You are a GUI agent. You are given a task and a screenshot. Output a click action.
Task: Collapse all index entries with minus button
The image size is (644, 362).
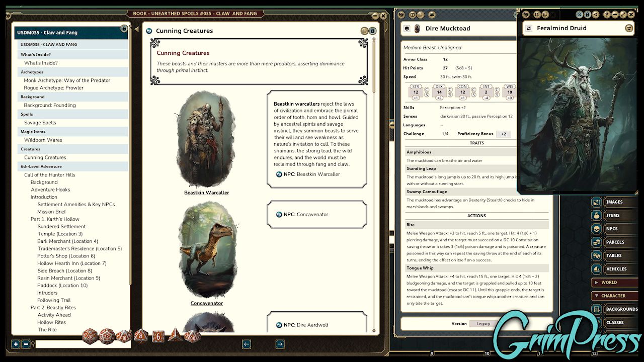pyautogui.click(x=26, y=344)
